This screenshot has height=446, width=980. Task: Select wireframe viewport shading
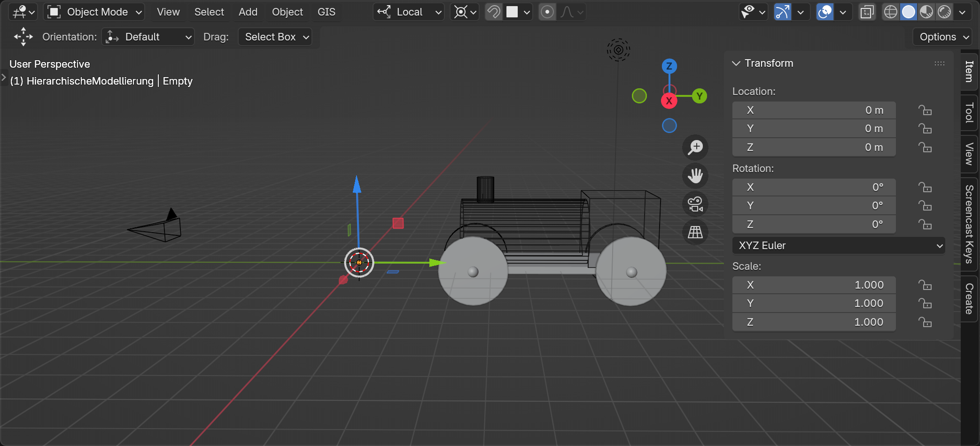pyautogui.click(x=890, y=12)
